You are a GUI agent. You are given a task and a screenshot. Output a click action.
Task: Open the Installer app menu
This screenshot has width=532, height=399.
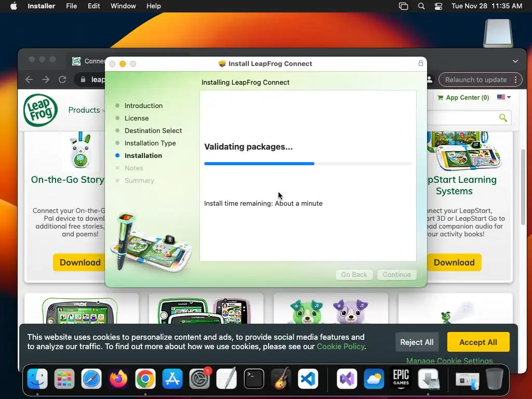coord(41,6)
